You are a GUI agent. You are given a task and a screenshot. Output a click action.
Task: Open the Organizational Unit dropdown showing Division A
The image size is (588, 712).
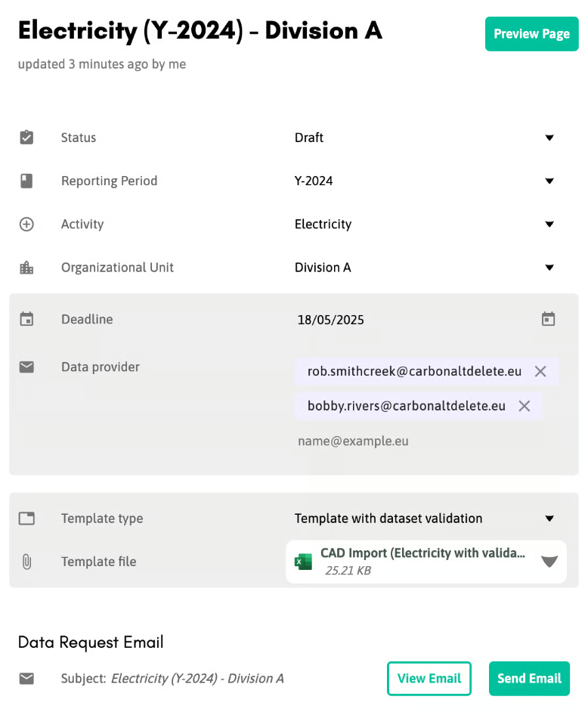click(424, 268)
